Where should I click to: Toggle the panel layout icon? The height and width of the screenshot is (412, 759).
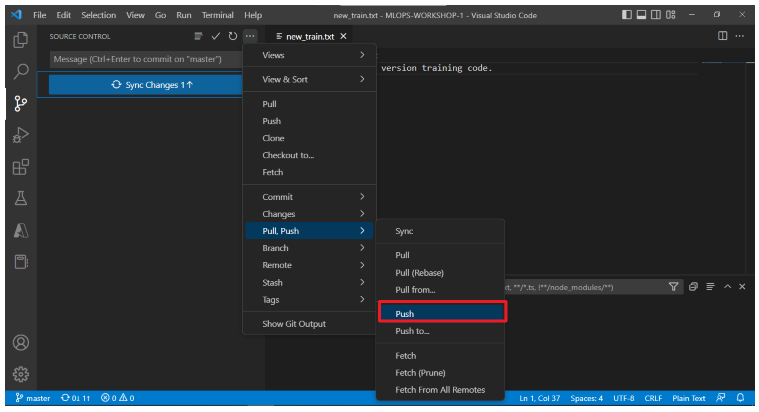point(641,15)
